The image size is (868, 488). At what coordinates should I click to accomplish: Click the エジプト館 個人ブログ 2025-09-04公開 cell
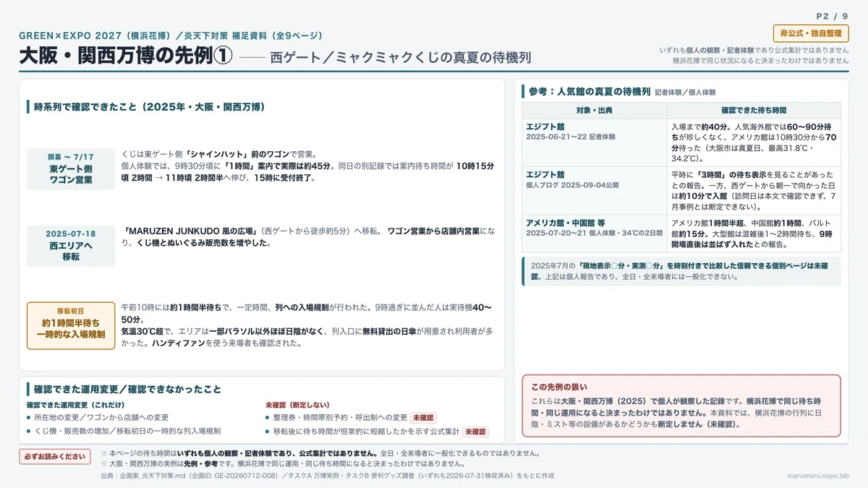tap(594, 191)
